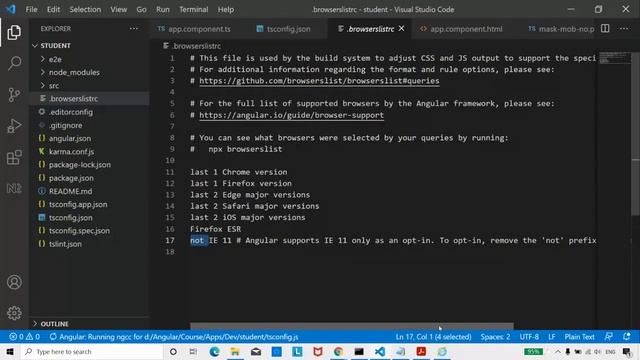This screenshot has width=640, height=360.
Task: Click editor horizontal scrollbar
Action: (352, 326)
